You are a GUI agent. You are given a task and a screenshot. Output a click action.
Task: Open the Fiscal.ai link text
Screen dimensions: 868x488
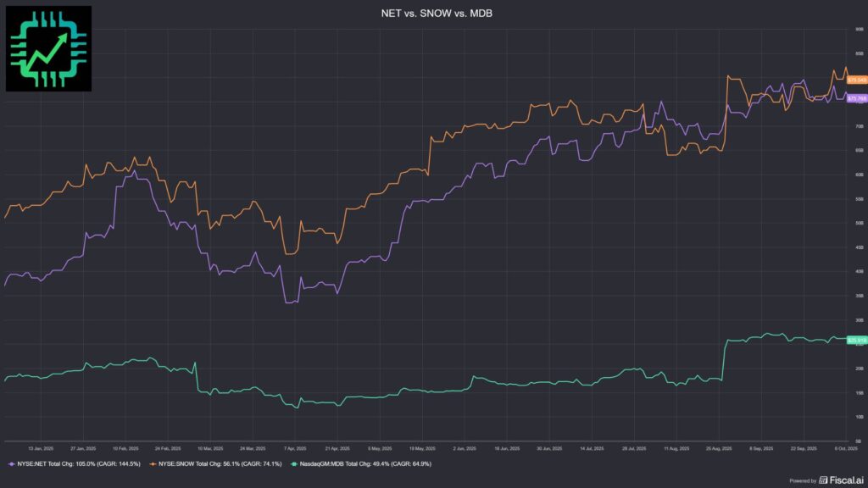pos(845,480)
